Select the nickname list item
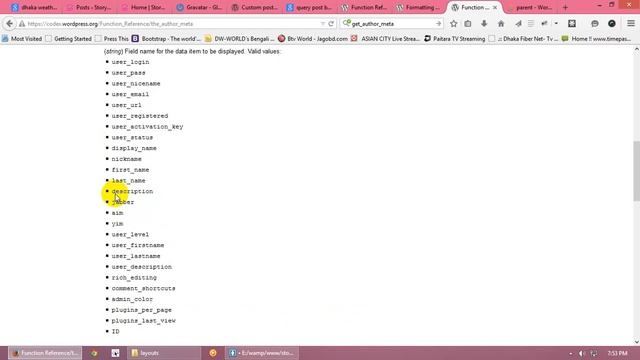Screen dimensions: 640x360 pos(127,159)
